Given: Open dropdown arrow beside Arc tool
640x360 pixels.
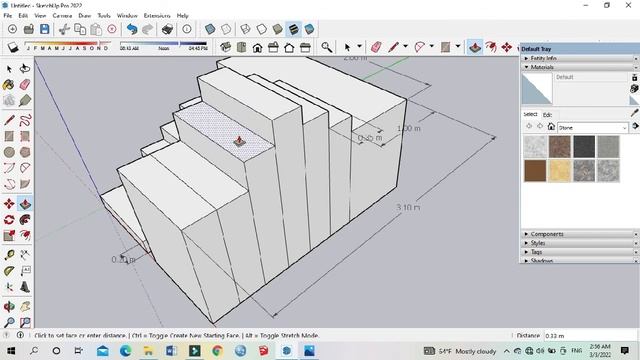Looking at the screenshot, I should pyautogui.click(x=431, y=47).
